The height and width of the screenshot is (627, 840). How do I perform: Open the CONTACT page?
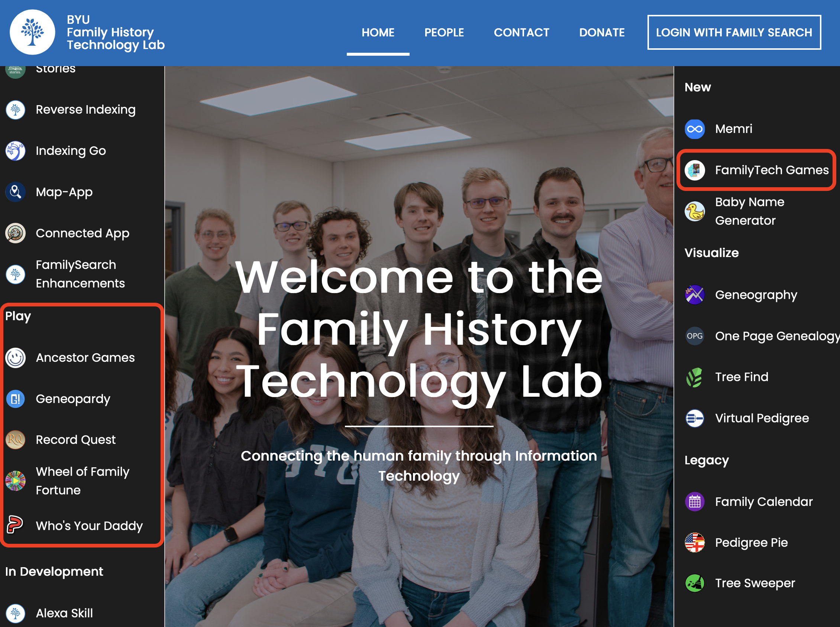coord(521,33)
